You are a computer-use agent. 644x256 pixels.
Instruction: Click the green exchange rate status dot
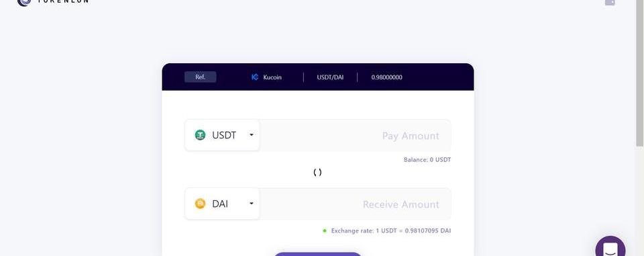pos(325,230)
